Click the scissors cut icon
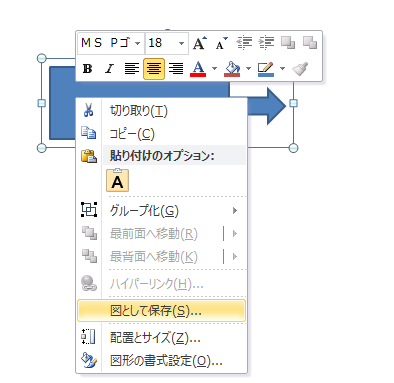Viewport: 394px width, 383px height. click(x=89, y=110)
